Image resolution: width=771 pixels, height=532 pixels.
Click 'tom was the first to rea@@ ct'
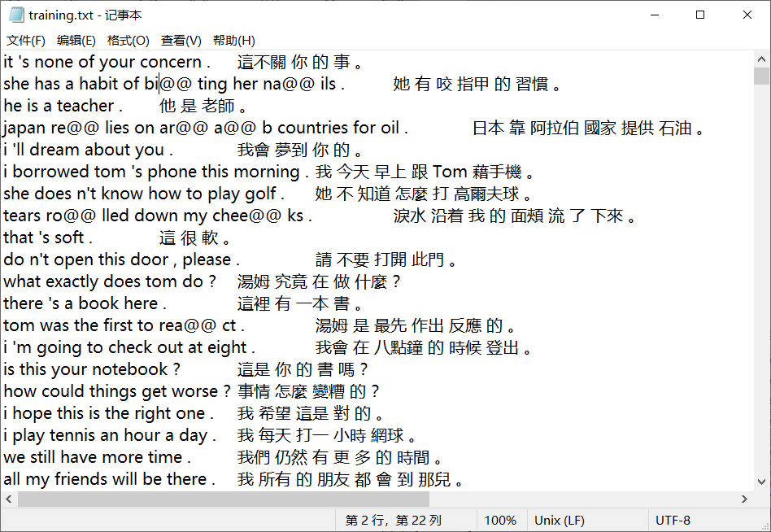pyautogui.click(x=120, y=325)
